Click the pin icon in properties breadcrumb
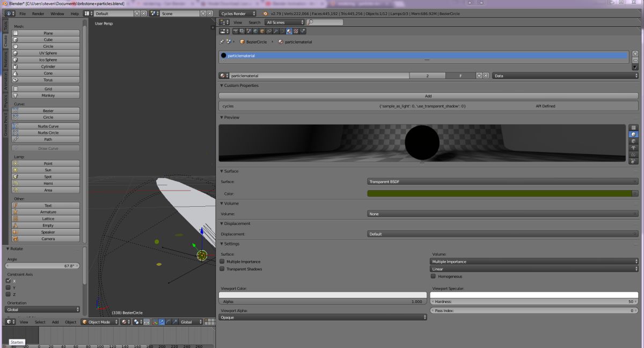 (222, 41)
